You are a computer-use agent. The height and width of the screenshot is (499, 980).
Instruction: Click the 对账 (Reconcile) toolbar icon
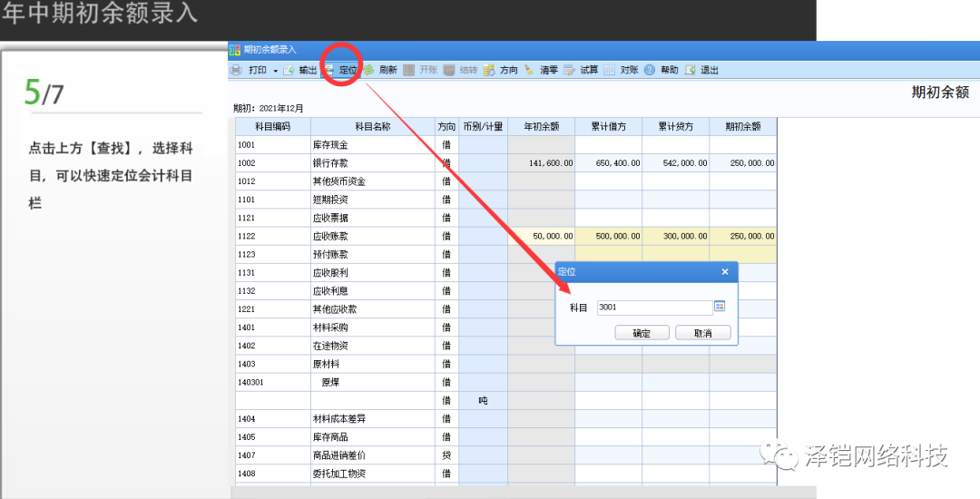click(x=610, y=70)
